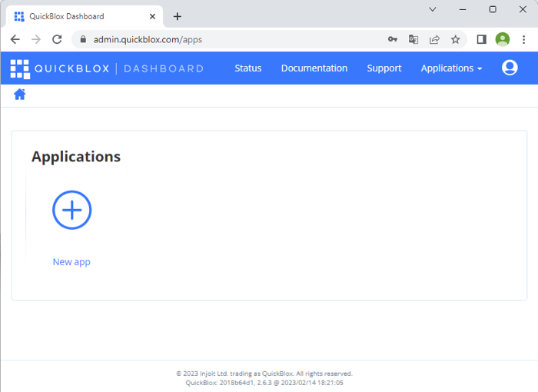The width and height of the screenshot is (538, 392).
Task: Click QuickBlox version 2.6.3 footer text
Action: point(264,382)
